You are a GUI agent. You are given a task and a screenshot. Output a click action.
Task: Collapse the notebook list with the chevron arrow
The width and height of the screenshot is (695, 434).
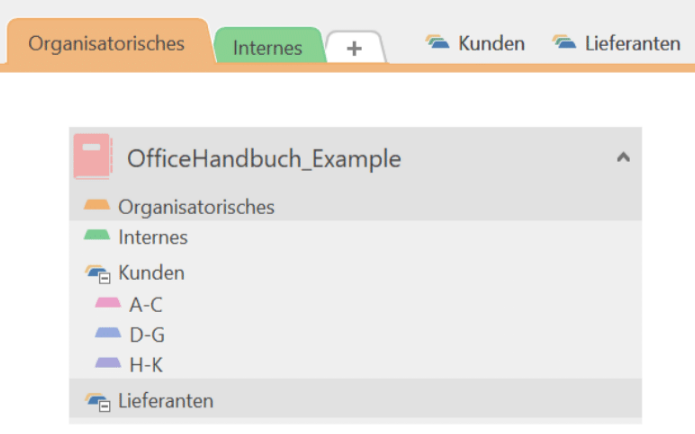[623, 157]
